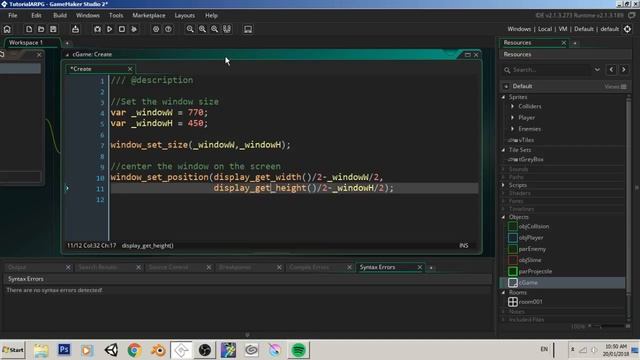Select parEnemy object

[x=532, y=249]
